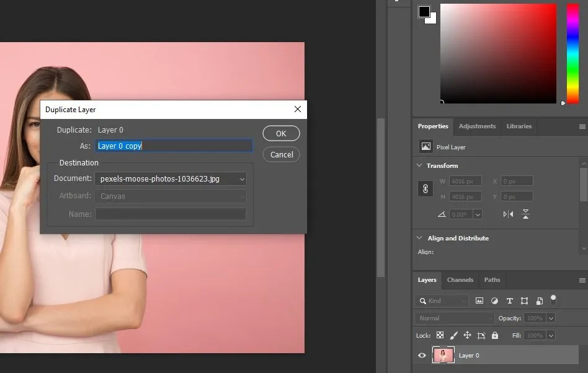Open the Adjustments tab
Viewport: 588px width, 373px height.
click(477, 126)
